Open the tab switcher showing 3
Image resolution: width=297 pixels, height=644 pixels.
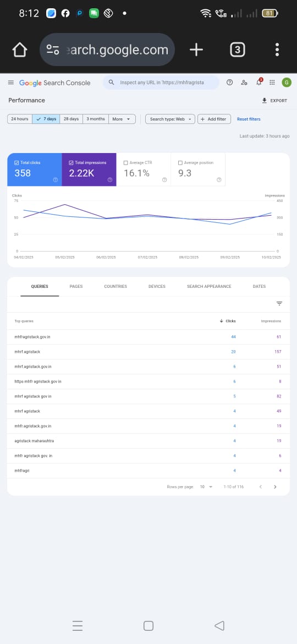(238, 50)
